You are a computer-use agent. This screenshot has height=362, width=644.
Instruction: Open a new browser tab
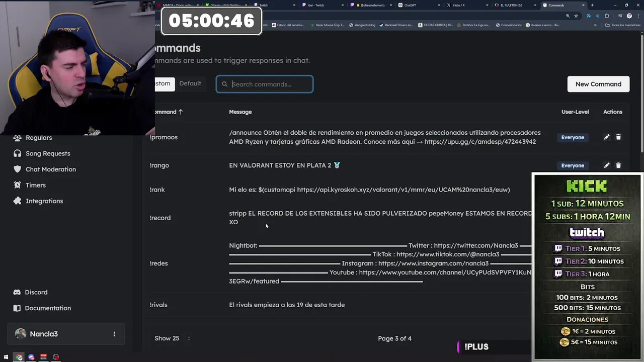[x=592, y=5]
